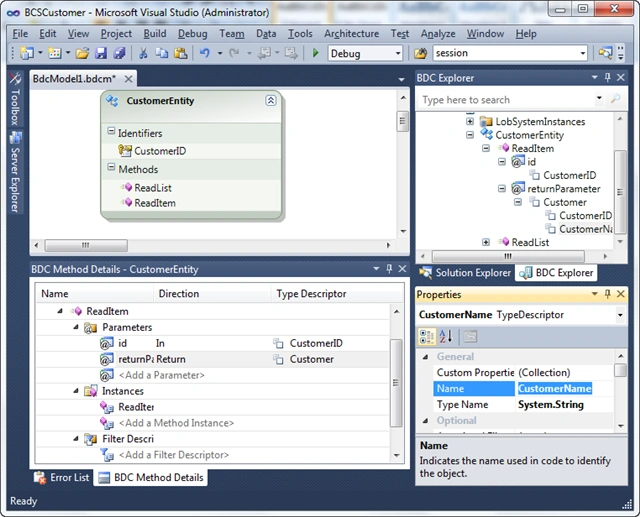Toggle pin on BDC Method Details panel
640x517 pixels.
389,268
